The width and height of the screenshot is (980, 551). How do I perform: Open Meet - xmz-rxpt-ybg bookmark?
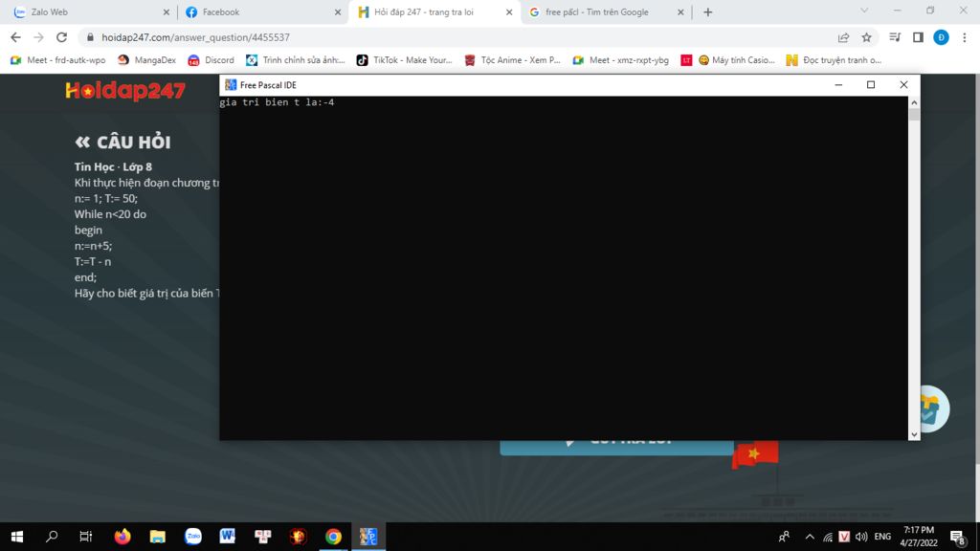620,60
